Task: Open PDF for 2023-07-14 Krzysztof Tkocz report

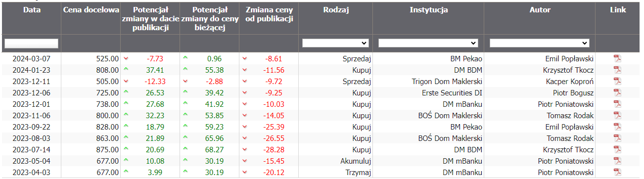Action: pyautogui.click(x=617, y=149)
